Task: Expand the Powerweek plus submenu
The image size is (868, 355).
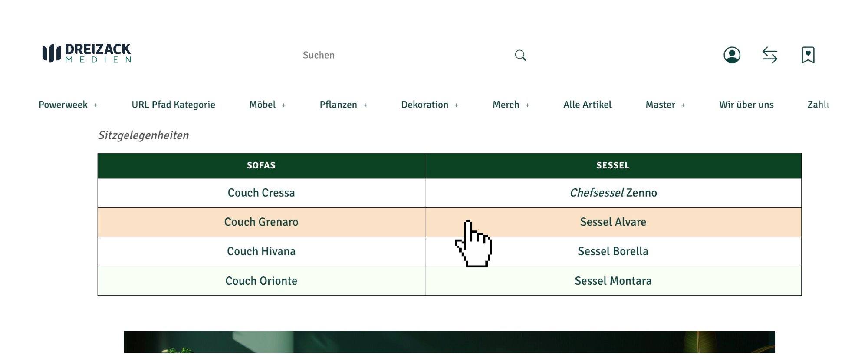Action: (95, 105)
